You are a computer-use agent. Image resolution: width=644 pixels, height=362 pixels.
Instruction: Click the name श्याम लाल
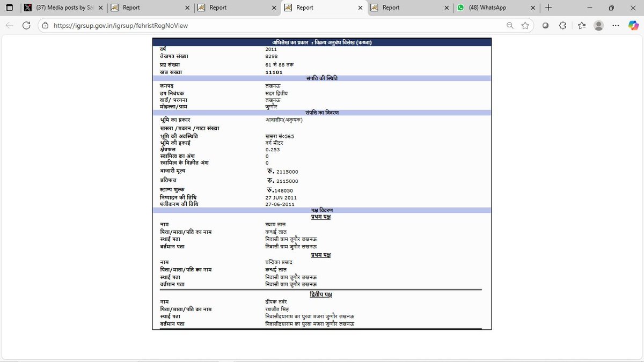point(276,225)
